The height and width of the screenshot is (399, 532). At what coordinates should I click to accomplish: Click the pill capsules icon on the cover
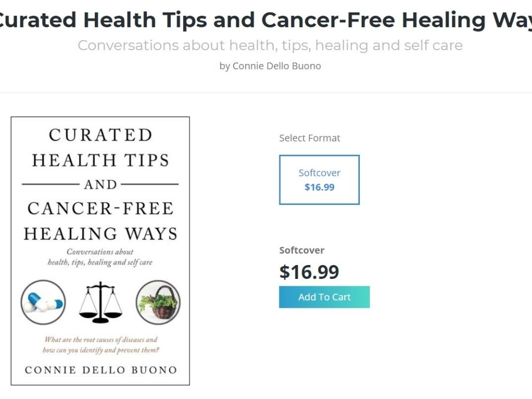coord(43,302)
